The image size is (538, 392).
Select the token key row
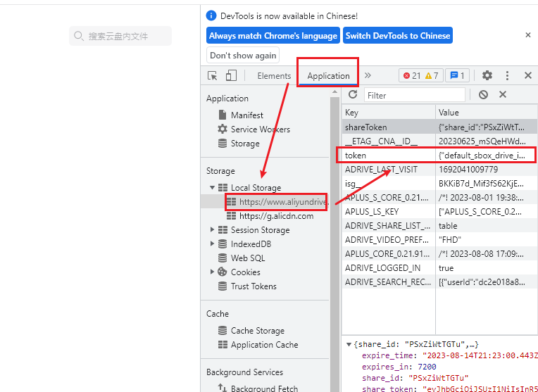pos(440,156)
